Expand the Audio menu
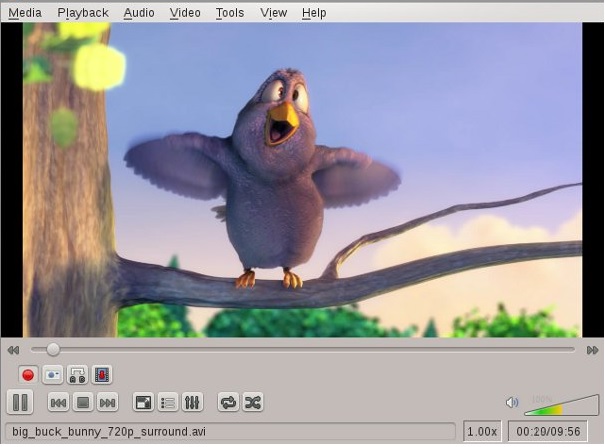 point(139,13)
